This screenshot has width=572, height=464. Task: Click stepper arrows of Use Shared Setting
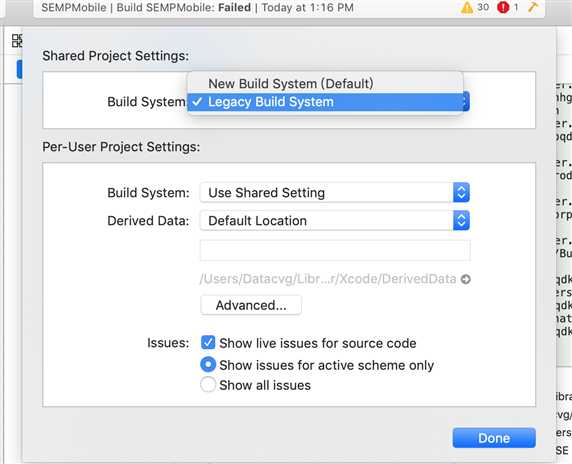click(461, 192)
